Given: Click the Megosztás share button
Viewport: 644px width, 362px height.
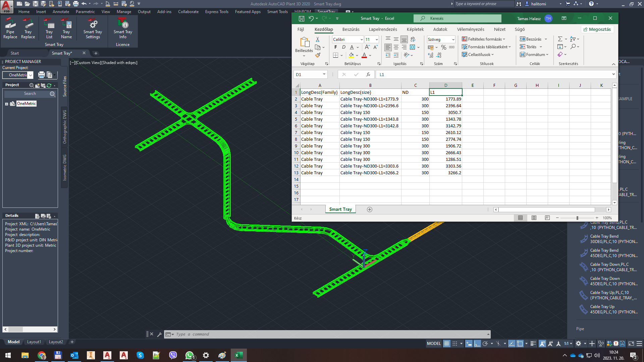Looking at the screenshot, I should [597, 29].
